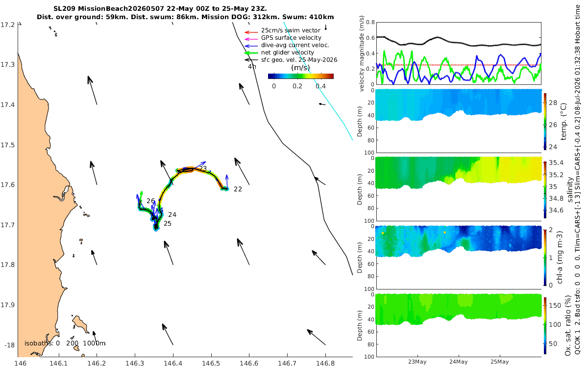
Task: Click track day label '25' on map
Action: [168, 223]
